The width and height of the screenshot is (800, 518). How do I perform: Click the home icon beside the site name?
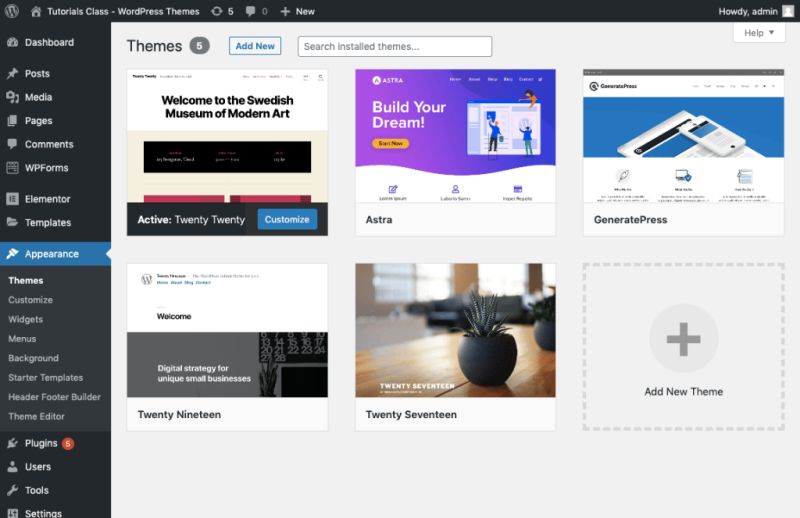tap(36, 11)
